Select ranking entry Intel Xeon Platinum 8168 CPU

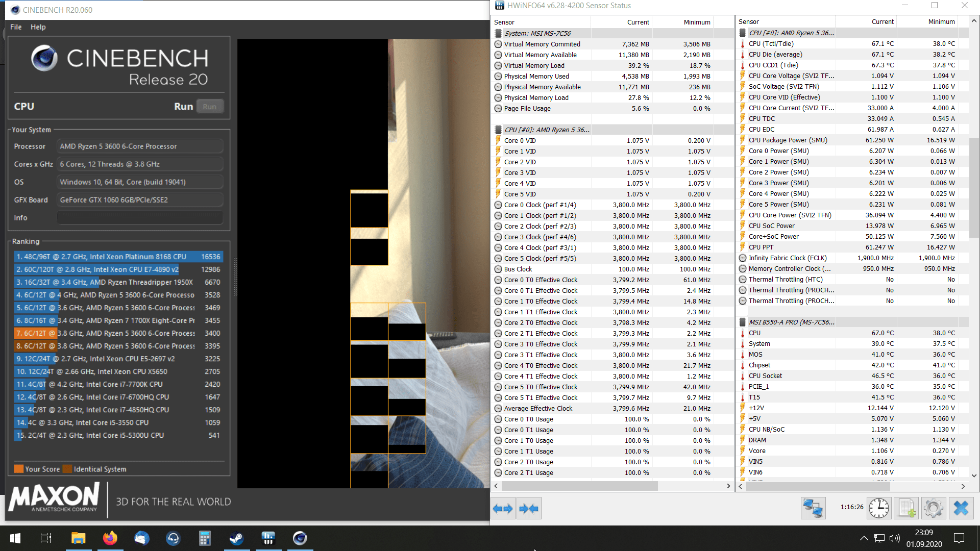click(x=118, y=257)
